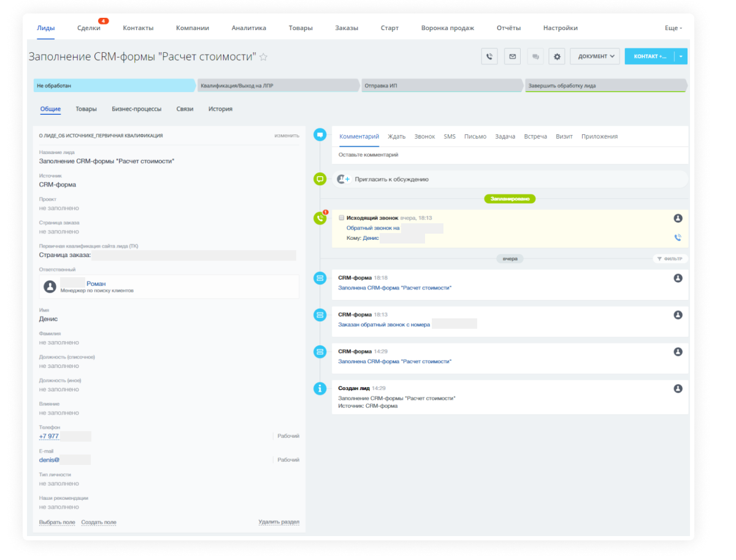Click the green discussion timeline icon
736x560 pixels.
pyautogui.click(x=320, y=179)
